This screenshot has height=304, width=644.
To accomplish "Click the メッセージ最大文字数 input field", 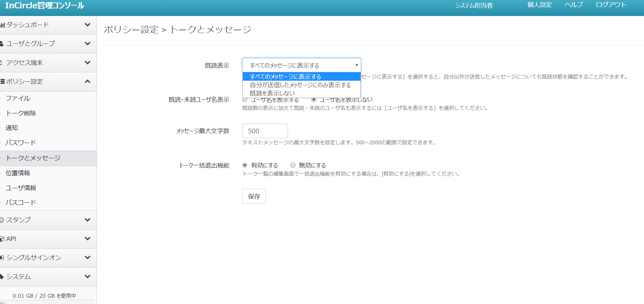I will click(x=265, y=131).
